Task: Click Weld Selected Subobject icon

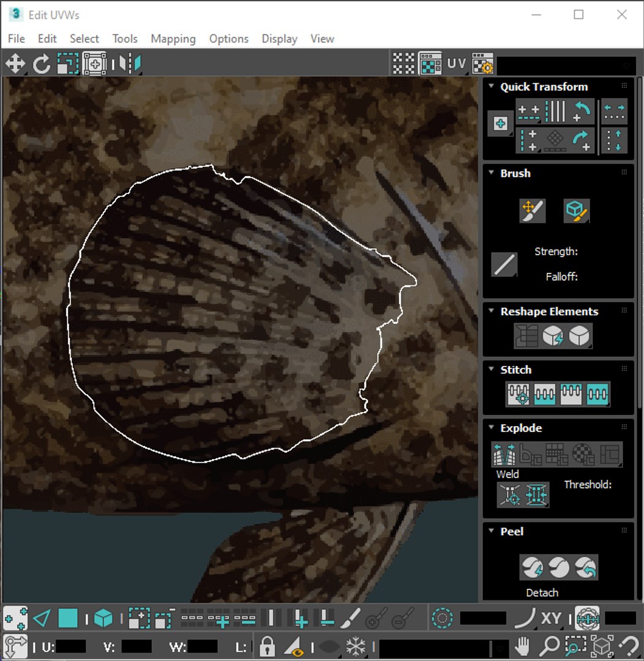Action: pyautogui.click(x=536, y=495)
